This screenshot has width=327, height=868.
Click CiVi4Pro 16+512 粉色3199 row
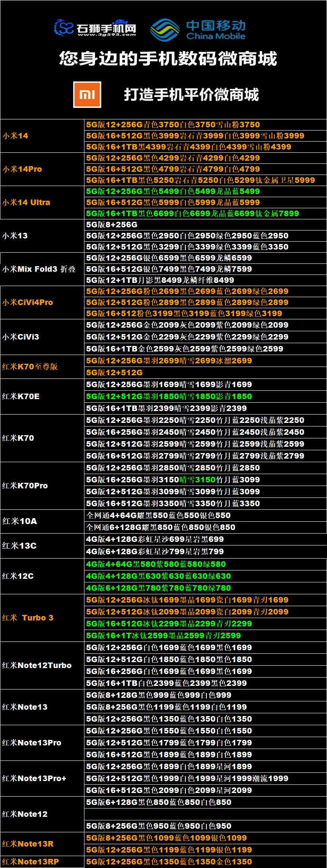[206, 313]
